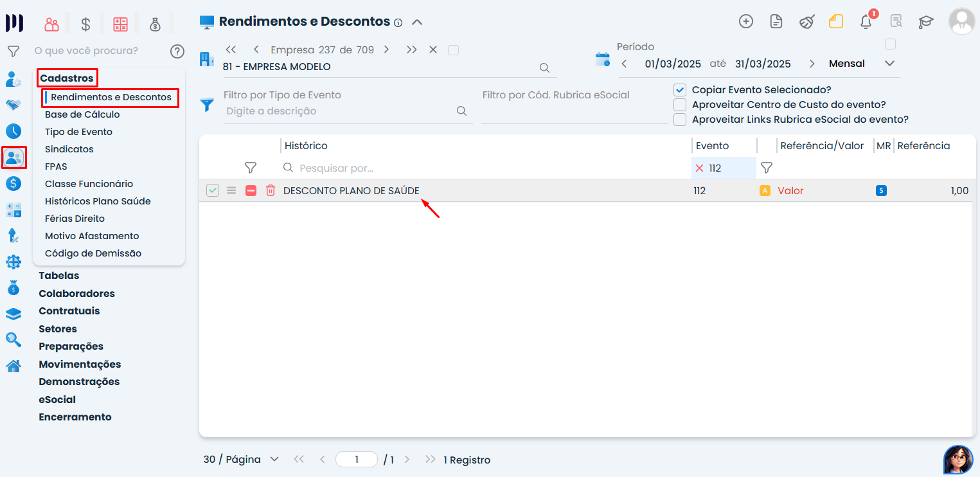Open the 30 / Página page size dropdown
This screenshot has width=980, height=477.
pyautogui.click(x=241, y=460)
